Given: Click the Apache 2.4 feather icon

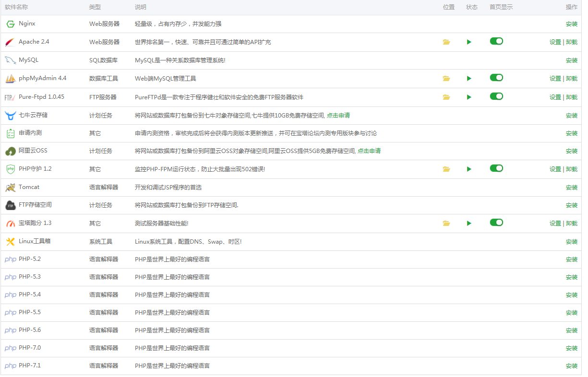Looking at the screenshot, I should (x=11, y=42).
